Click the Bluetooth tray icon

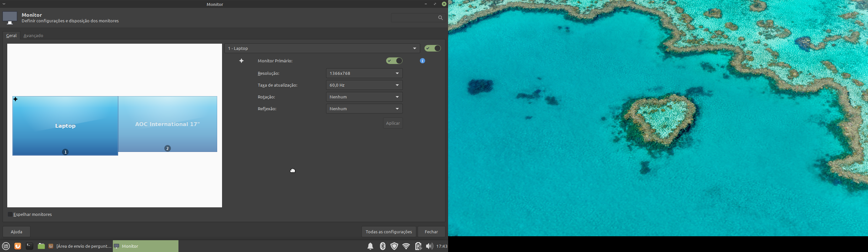point(382,246)
